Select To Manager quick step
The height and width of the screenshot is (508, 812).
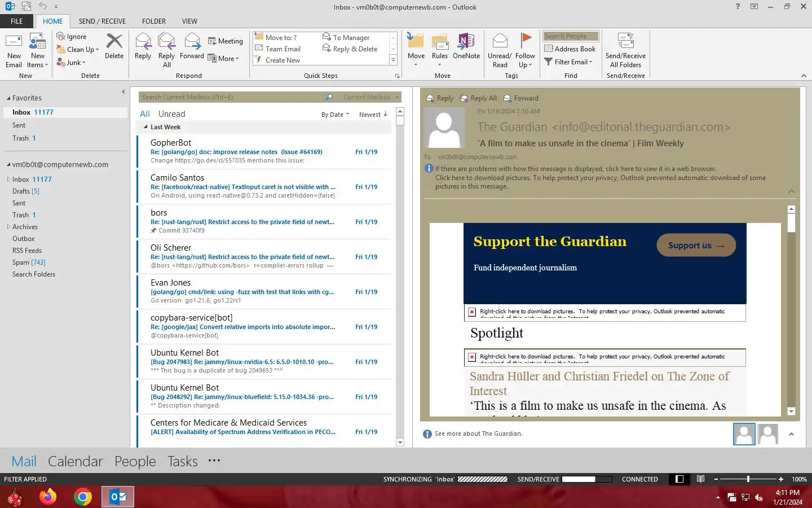(x=346, y=37)
